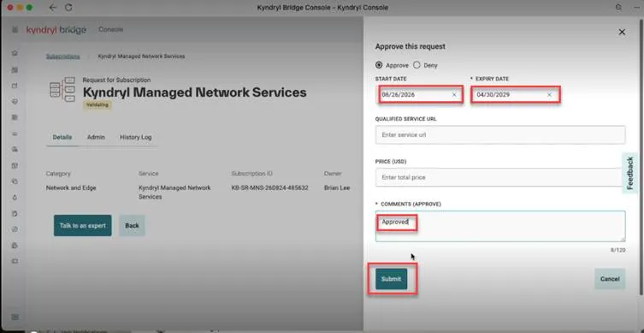Click the Start Date field
The width and height of the screenshot is (644, 333).
(x=420, y=94)
